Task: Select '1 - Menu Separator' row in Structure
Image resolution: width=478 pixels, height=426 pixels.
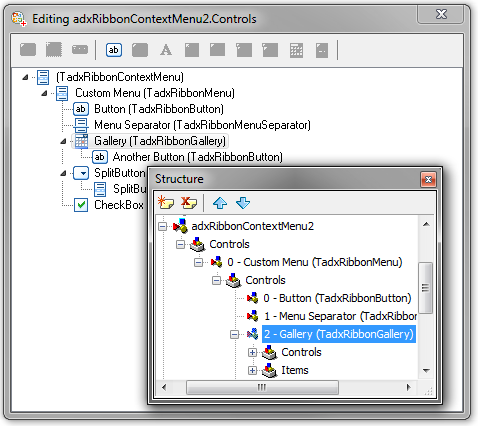Action: [339, 316]
